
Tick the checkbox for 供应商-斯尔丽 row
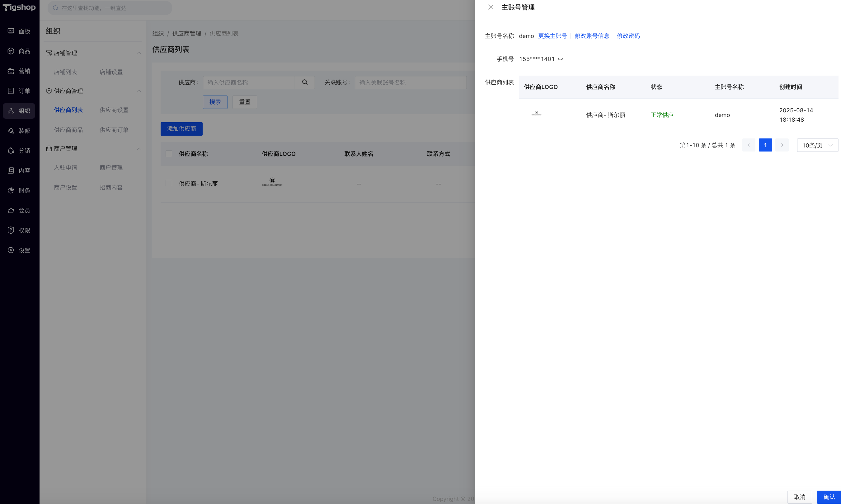coord(169,183)
